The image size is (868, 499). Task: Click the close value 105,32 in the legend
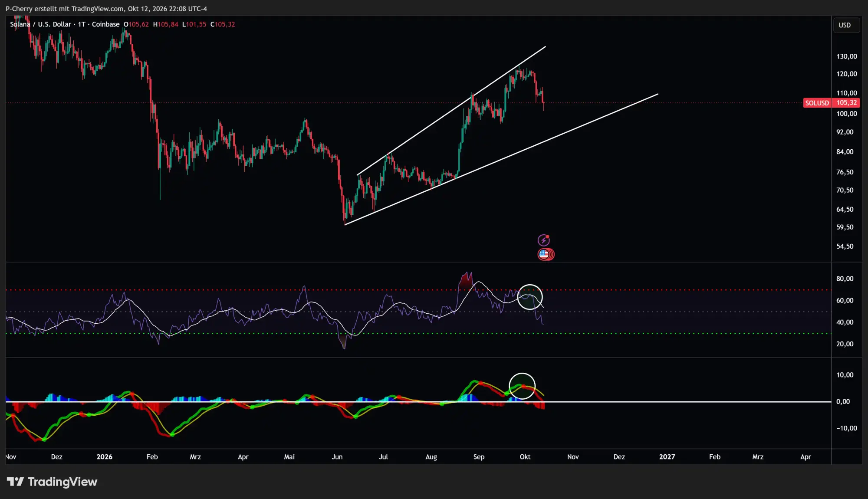click(x=225, y=24)
